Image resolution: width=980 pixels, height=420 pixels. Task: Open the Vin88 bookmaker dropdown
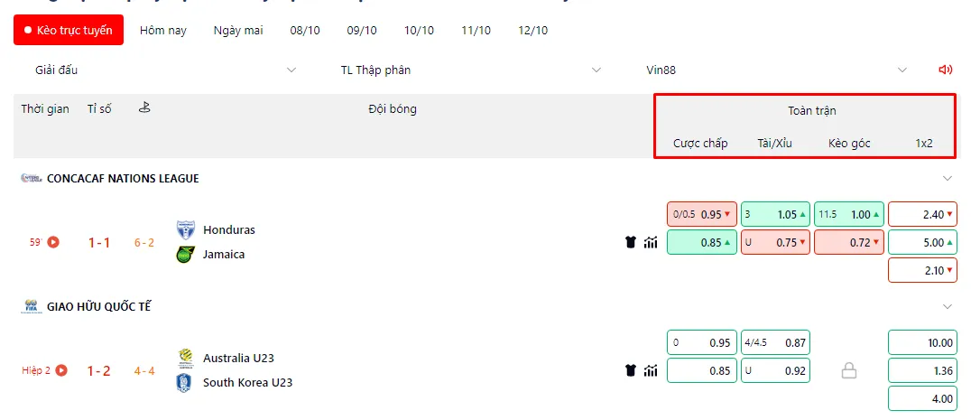coord(776,70)
